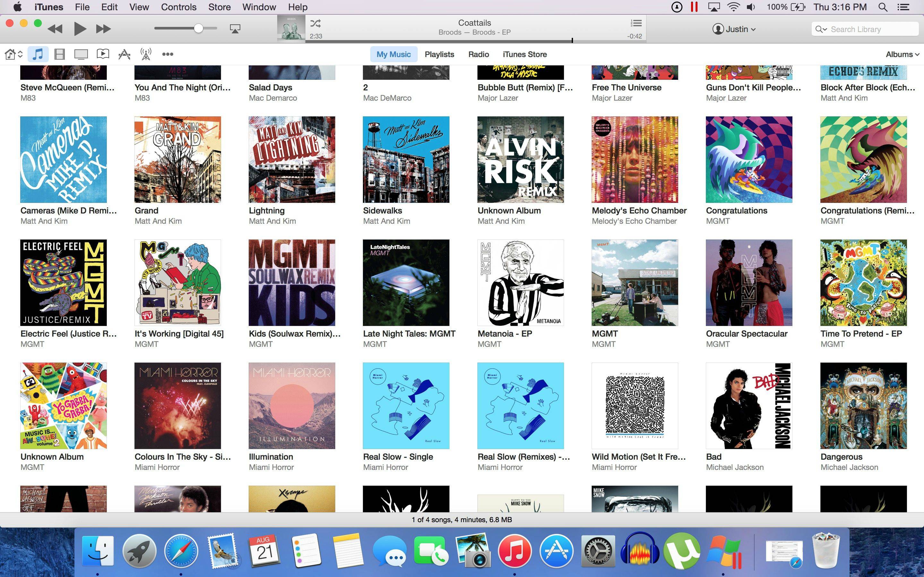Open the Up Next list icon
Screen dimensions: 924x577
pos(636,23)
